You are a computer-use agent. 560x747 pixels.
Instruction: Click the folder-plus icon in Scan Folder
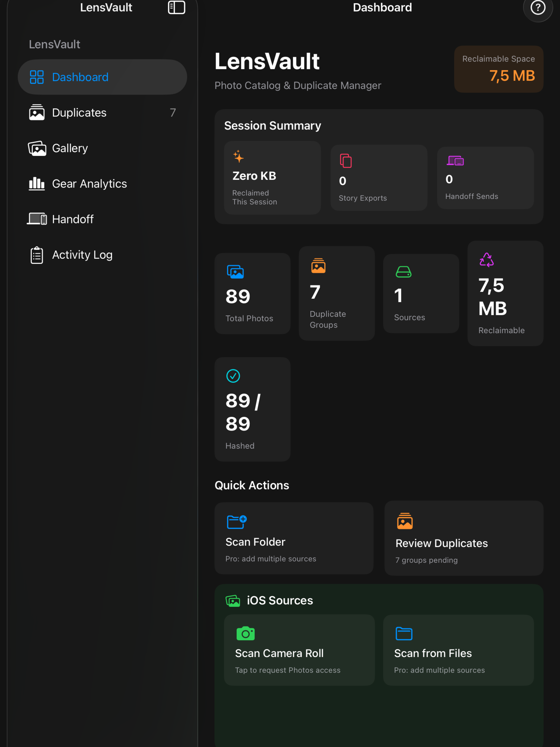tap(237, 522)
